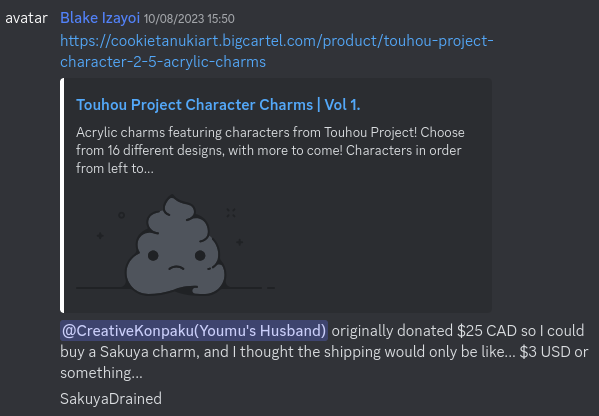Click the poop illustration's frowning mouth
The height and width of the screenshot is (416, 599).
tap(176, 268)
